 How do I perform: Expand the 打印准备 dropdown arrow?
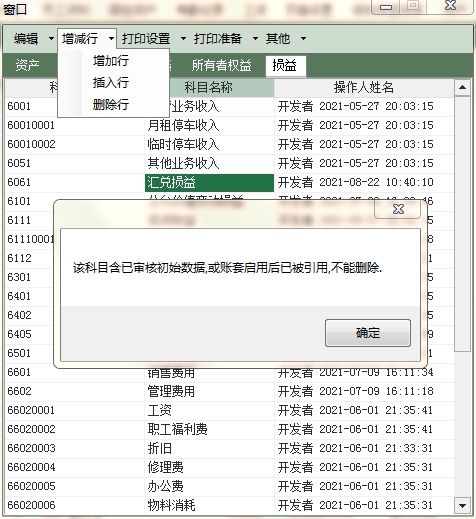255,39
